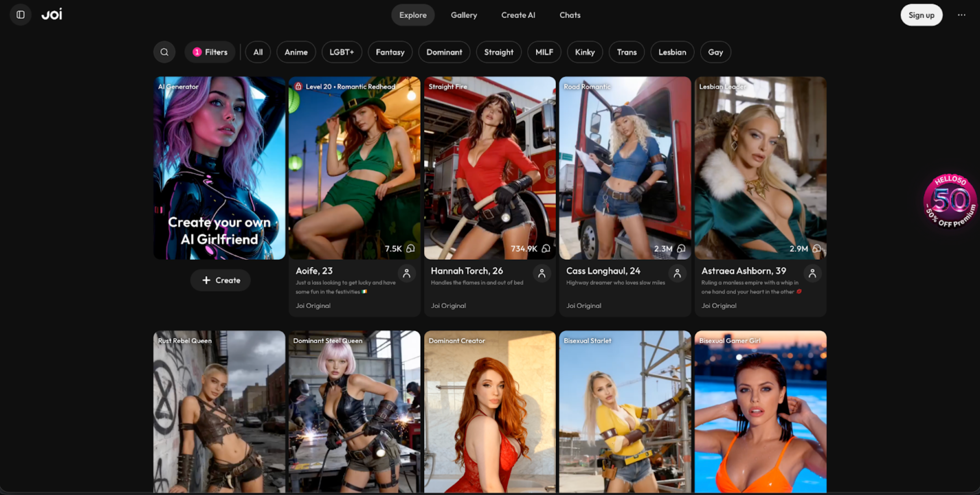
Task: Click the Joi logo
Action: pos(52,15)
